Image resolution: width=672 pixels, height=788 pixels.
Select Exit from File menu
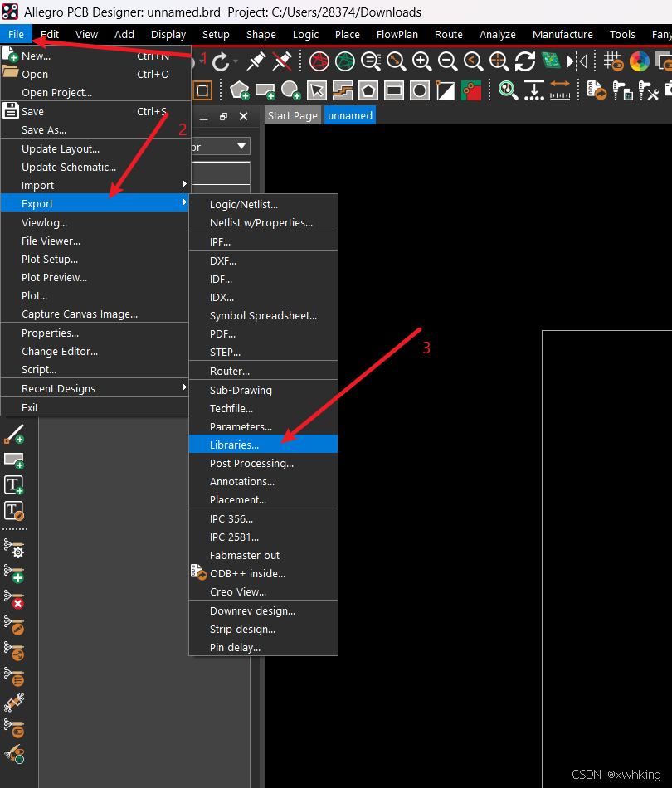point(95,407)
